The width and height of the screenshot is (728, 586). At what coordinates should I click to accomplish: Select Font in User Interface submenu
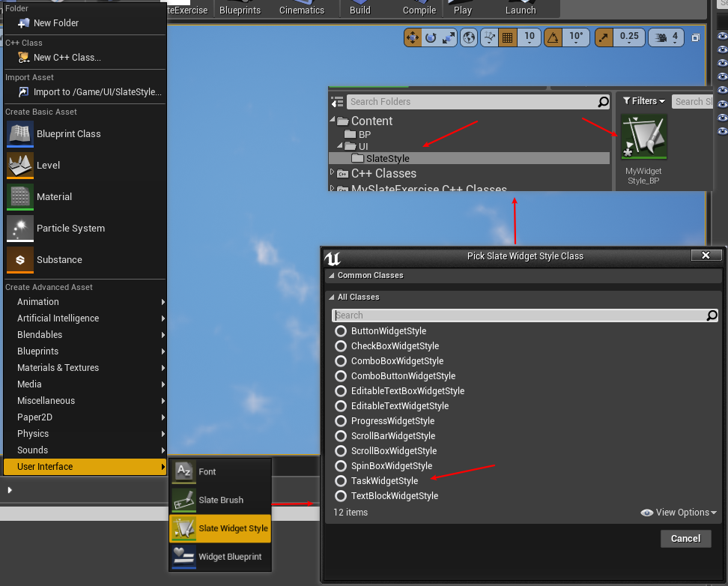tap(220, 471)
